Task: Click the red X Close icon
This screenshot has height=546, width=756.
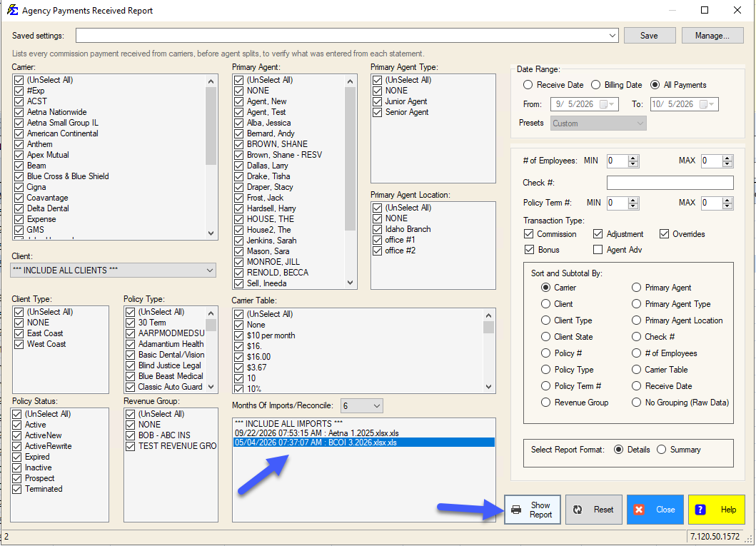Action: coord(640,510)
